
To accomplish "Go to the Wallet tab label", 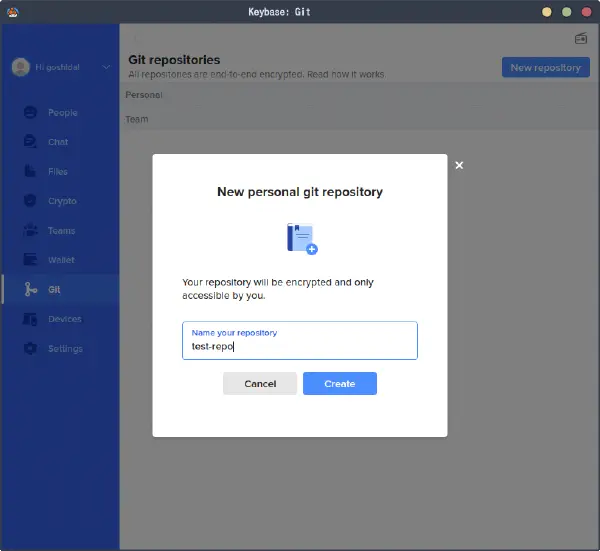I will tap(61, 260).
